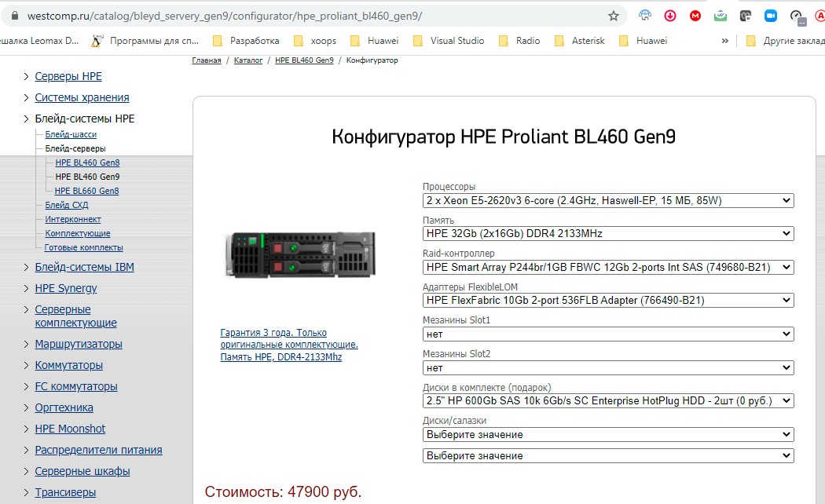Expand the chevron beside Системы хранения
The image size is (825, 504).
pos(26,98)
